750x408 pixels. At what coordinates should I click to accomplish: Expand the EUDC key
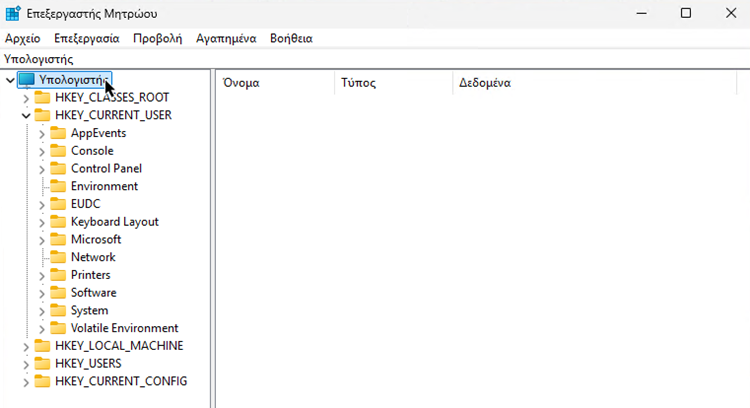click(x=42, y=204)
